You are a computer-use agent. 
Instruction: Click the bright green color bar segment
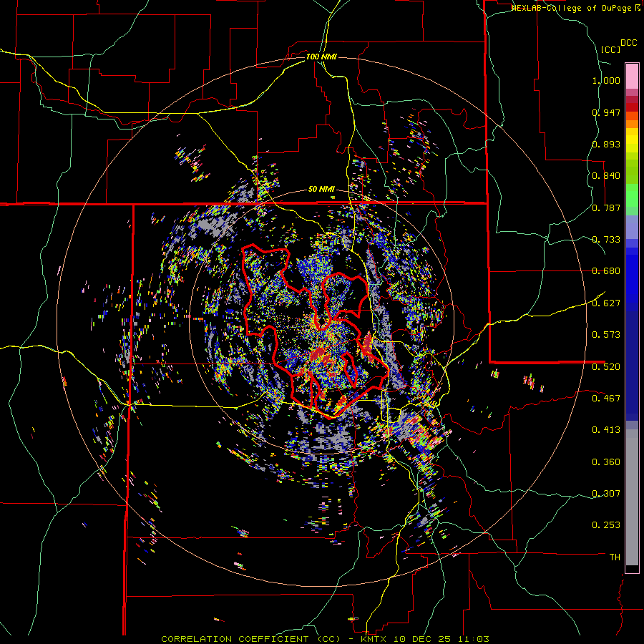pyautogui.click(x=632, y=195)
